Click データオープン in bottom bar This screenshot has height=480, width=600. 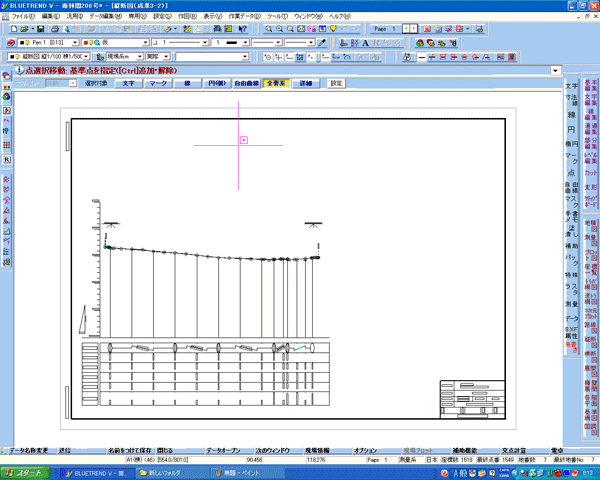(x=223, y=451)
